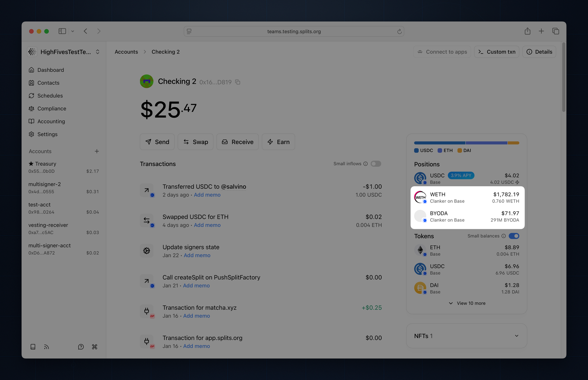
Task: Click the add account plus icon
Action: pos(97,151)
